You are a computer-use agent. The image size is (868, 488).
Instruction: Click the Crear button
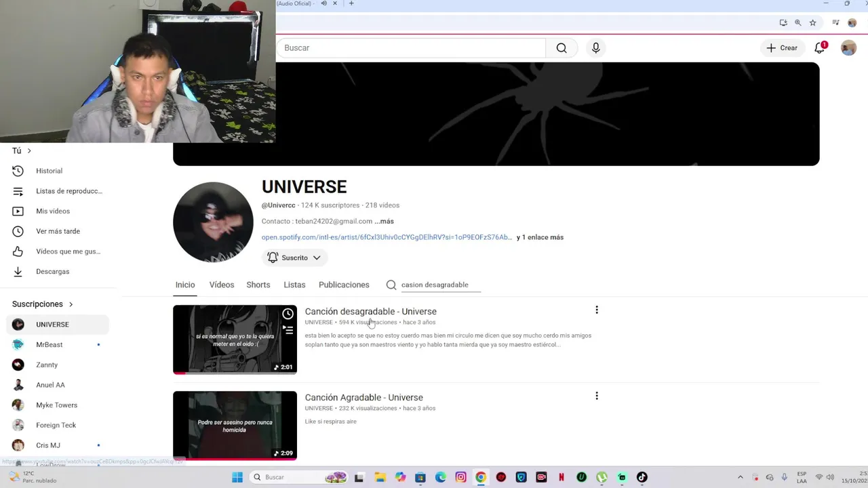pyautogui.click(x=782, y=48)
